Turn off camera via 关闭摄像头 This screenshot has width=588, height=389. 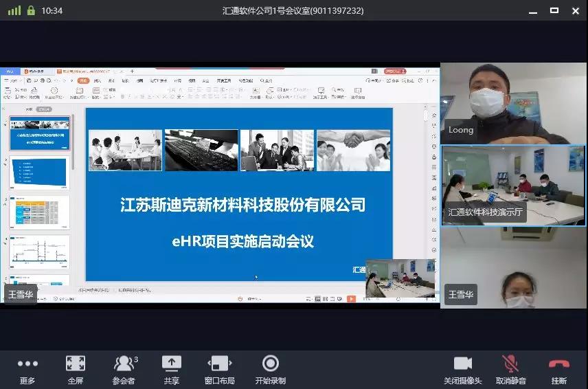[463, 370]
